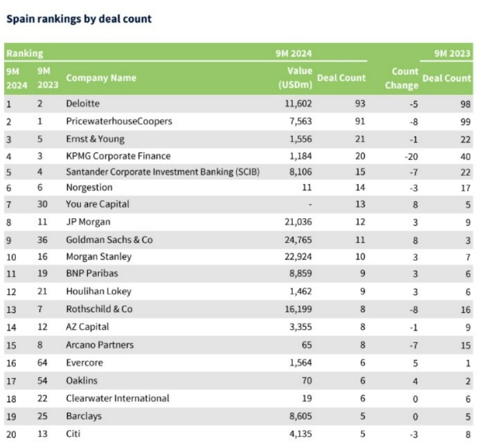Select Goldman Sachs 2023 rank 36
The image size is (481, 448).
click(42, 240)
